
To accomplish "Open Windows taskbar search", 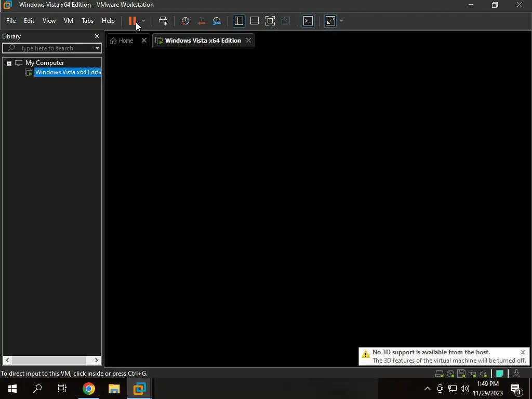I will tap(37, 389).
